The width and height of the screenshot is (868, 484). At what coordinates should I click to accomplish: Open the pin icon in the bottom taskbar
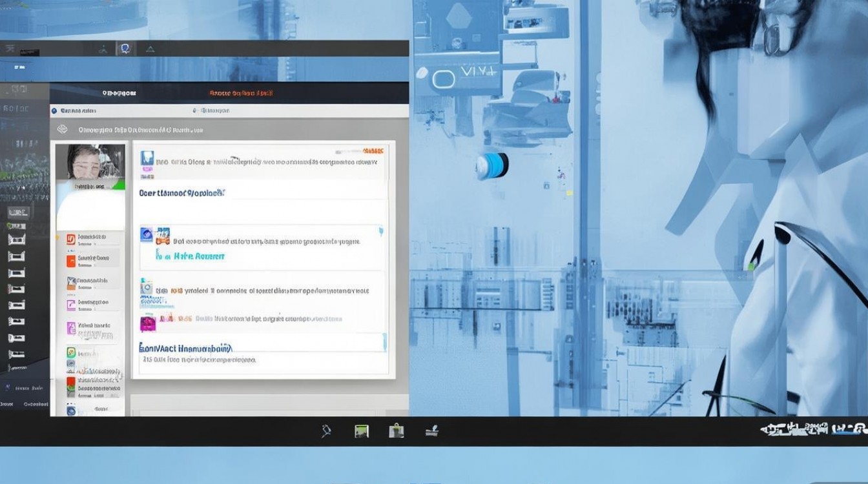327,431
